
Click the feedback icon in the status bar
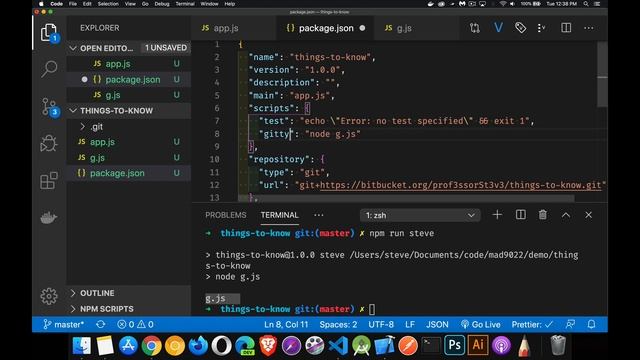(570, 324)
